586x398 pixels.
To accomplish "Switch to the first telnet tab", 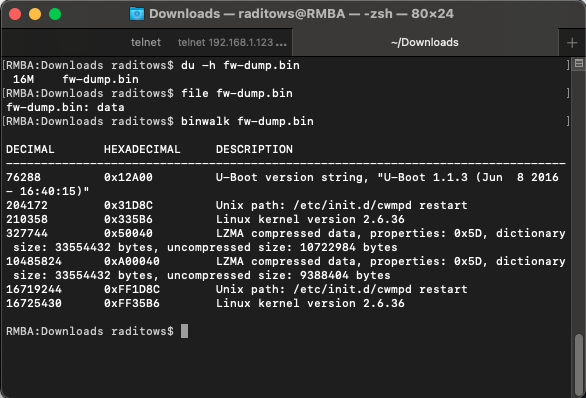I will 146,42.
